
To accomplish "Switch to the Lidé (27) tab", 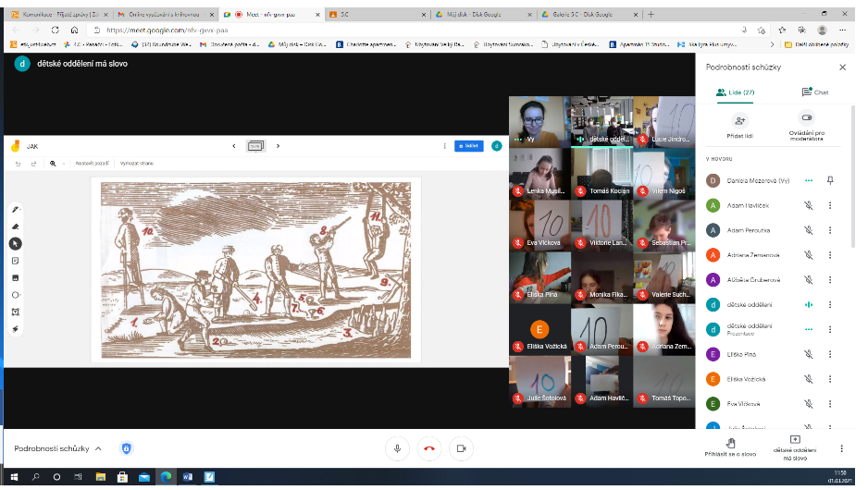I will pyautogui.click(x=735, y=92).
